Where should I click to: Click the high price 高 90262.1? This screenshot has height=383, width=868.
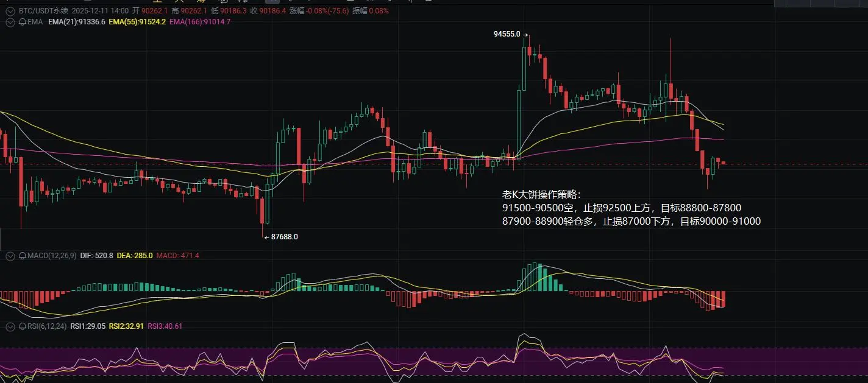(x=190, y=11)
